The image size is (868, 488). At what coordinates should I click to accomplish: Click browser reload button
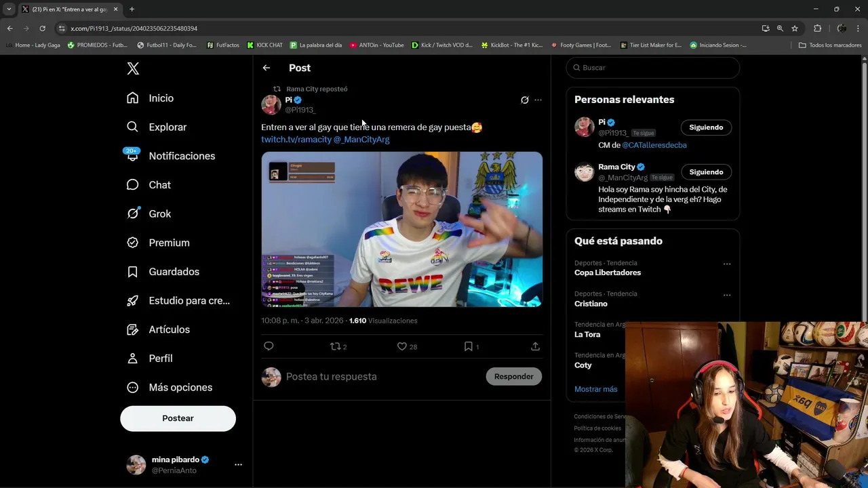(x=42, y=28)
